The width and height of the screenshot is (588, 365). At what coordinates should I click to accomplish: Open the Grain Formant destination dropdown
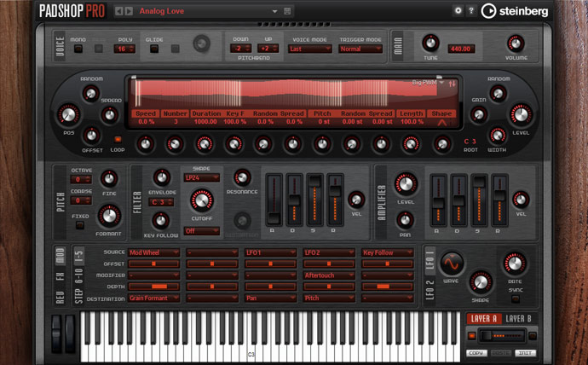154,298
